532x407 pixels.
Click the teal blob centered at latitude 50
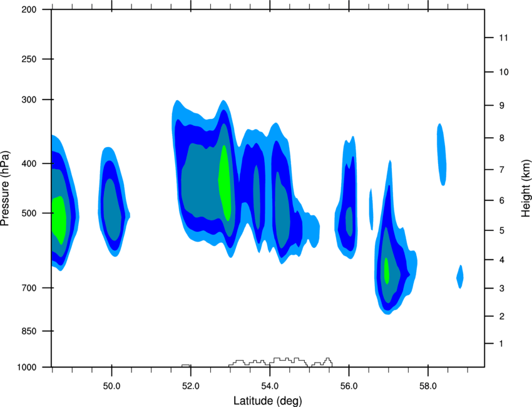click(x=112, y=209)
